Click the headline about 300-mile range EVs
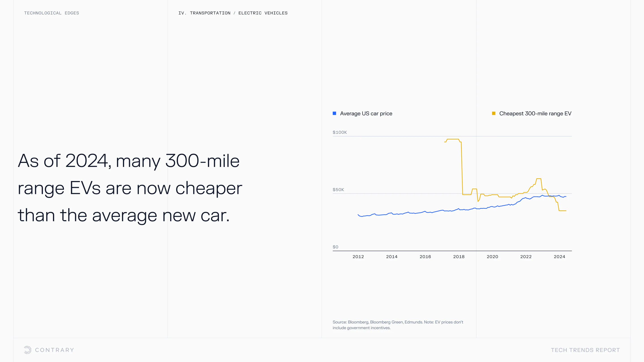This screenshot has height=362, width=644. (130, 188)
